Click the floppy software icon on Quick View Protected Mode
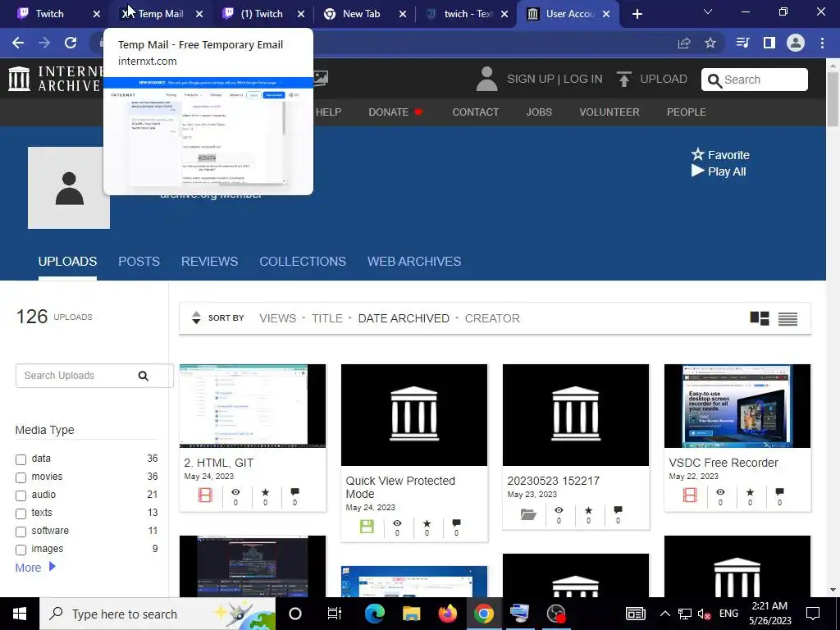Screen dimensions: 840x630 (x=367, y=526)
